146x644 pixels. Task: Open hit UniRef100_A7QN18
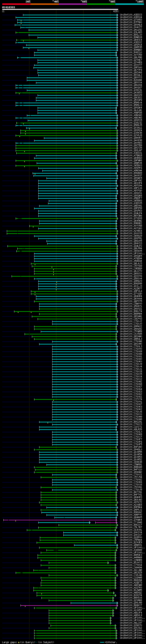[131, 156]
